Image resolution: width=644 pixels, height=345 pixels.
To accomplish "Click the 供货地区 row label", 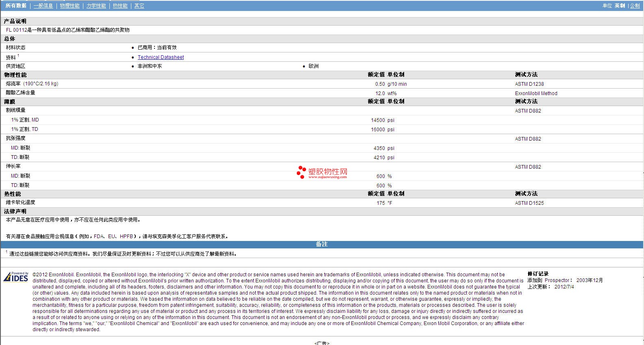I will click(15, 66).
